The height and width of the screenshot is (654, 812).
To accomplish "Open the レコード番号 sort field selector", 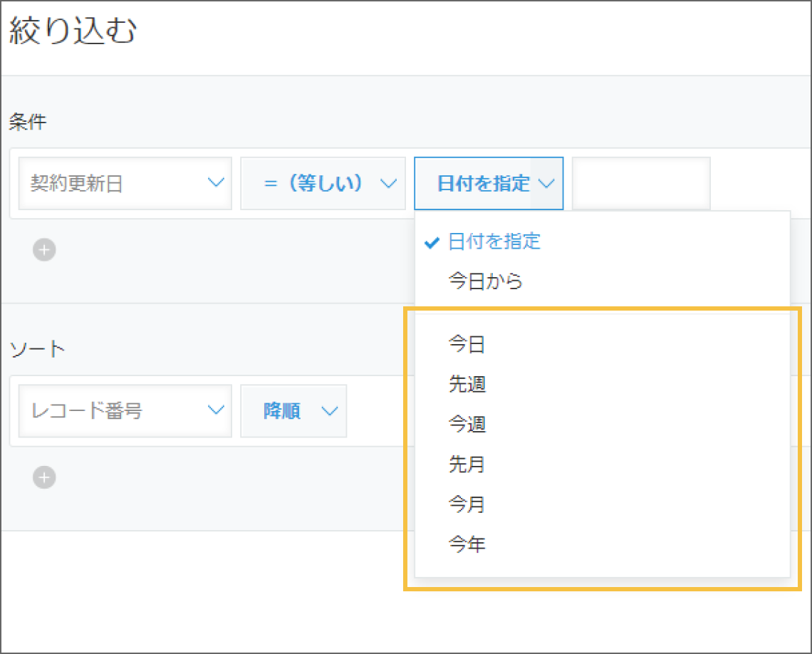I will 125,410.
